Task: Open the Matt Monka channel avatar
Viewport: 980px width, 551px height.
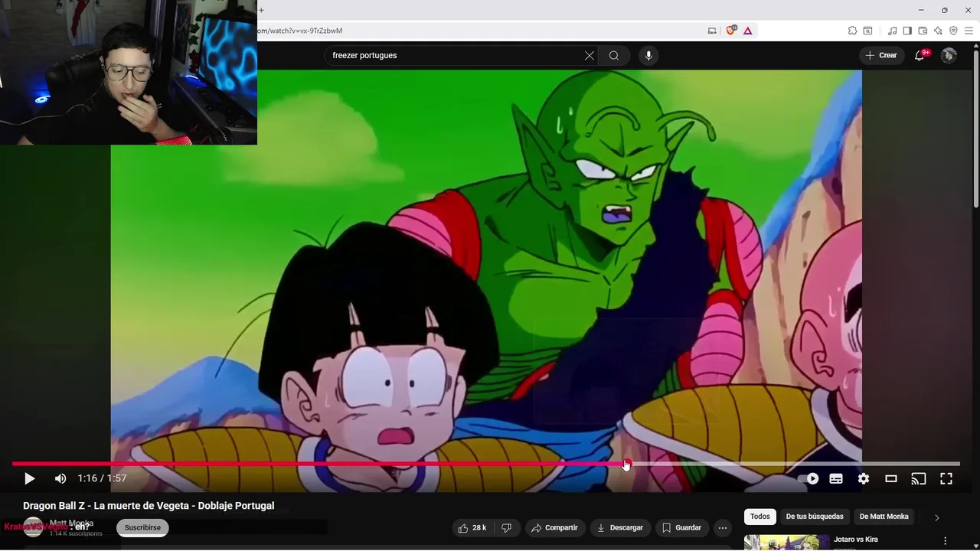Action: (x=33, y=527)
